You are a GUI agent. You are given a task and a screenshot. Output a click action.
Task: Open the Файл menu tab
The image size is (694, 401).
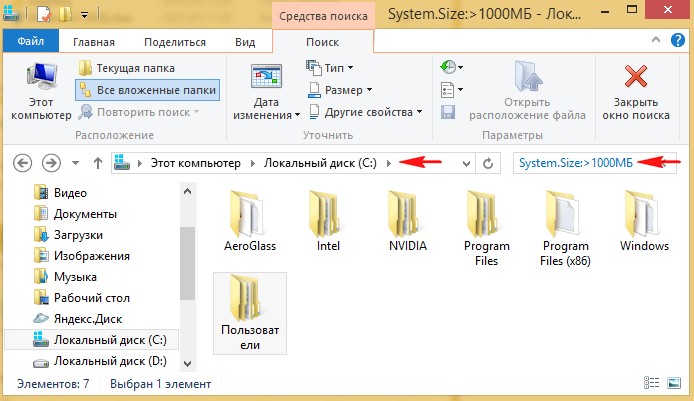click(x=30, y=42)
